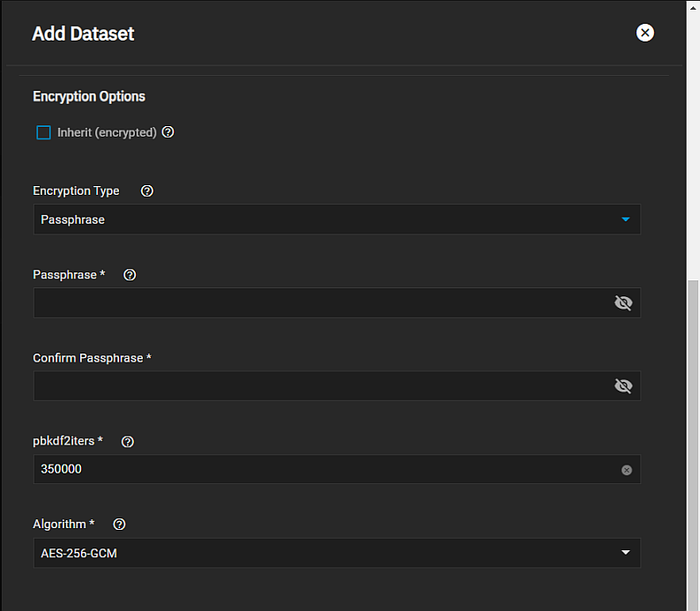The height and width of the screenshot is (611, 700).
Task: Show help for the Algorithm setting
Action: click(120, 524)
